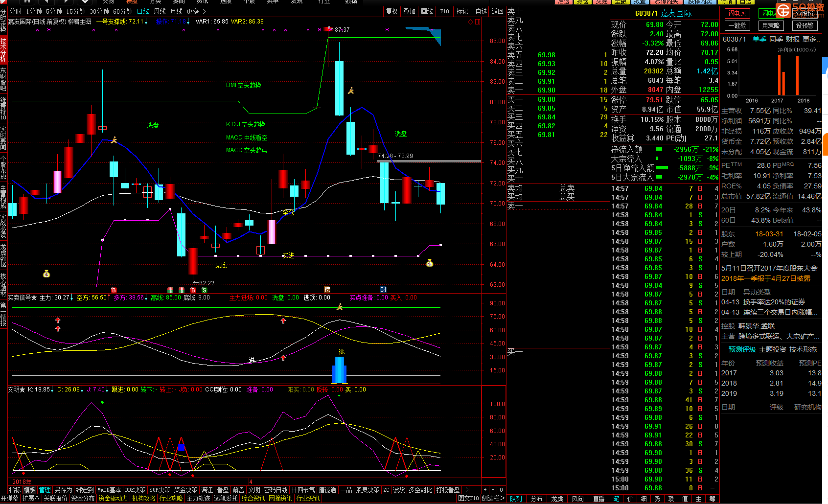This screenshot has height=504, width=828.
Task: Switch to 60分钟 chart period
Action: (x=123, y=11)
